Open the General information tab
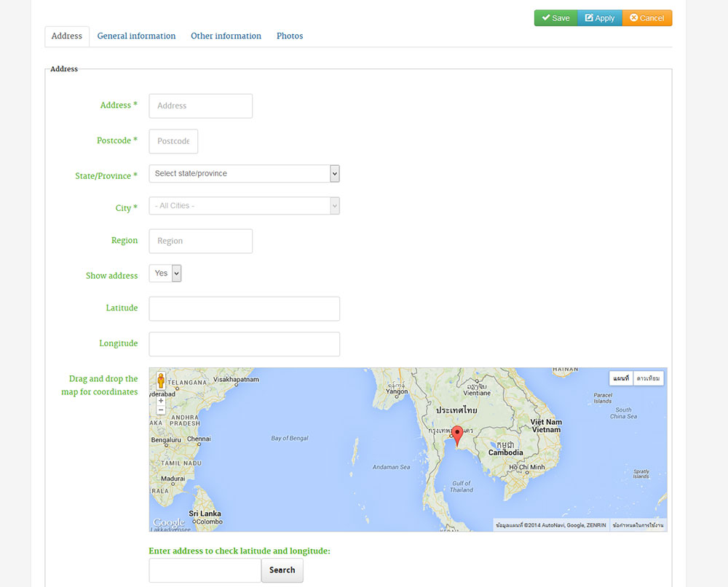Screen dimensions: 728x587 [x=137, y=36]
